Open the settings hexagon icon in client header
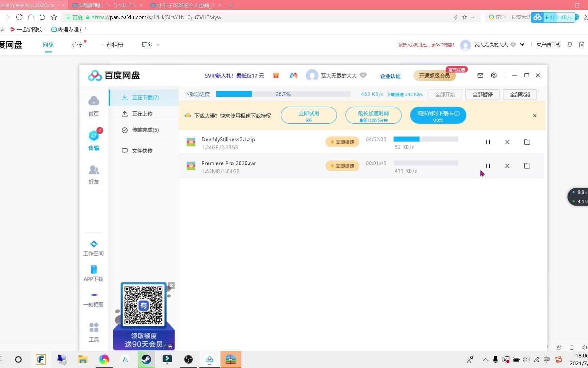The height and width of the screenshot is (368, 588). tap(494, 75)
